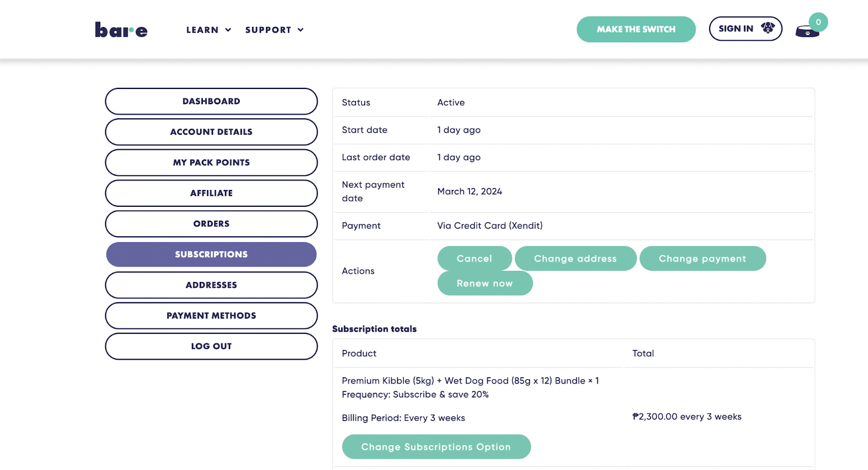Go to Payment Methods
Screen dimensions: 868x470
(211, 316)
